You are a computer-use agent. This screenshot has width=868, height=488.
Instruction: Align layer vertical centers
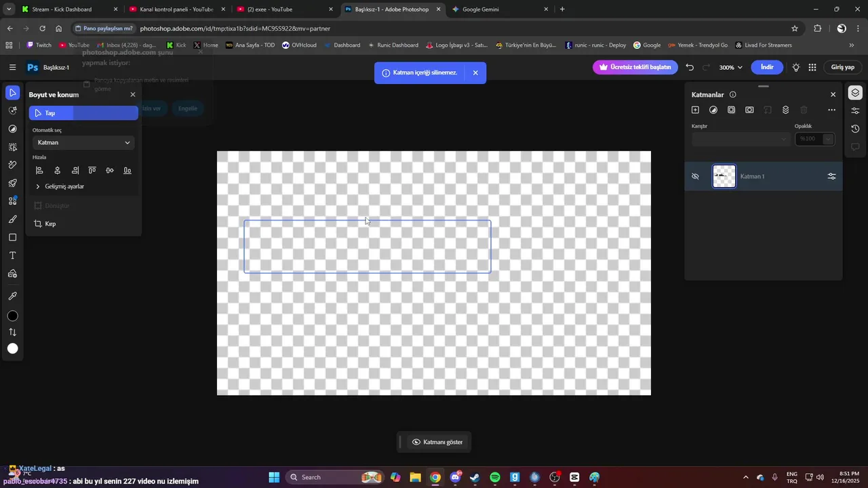tap(110, 170)
